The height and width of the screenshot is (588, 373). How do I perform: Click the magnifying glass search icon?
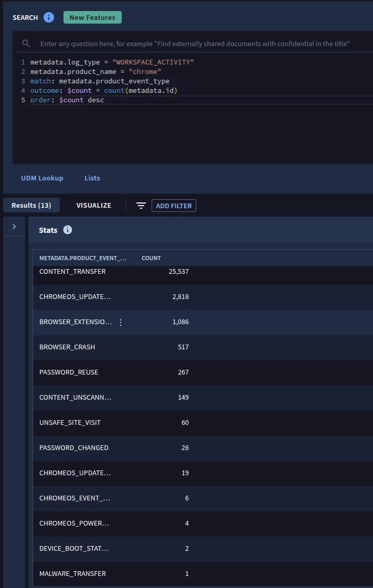point(26,44)
